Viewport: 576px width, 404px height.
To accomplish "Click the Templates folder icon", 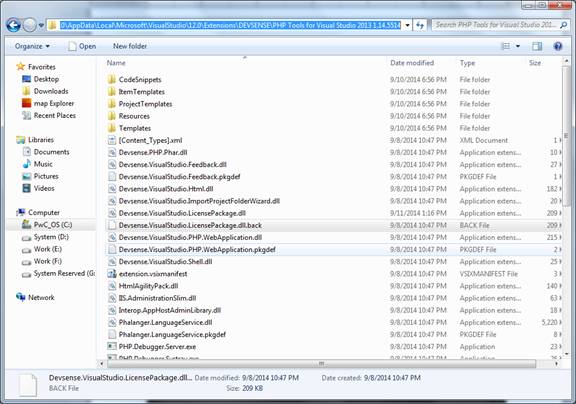I will tap(112, 128).
